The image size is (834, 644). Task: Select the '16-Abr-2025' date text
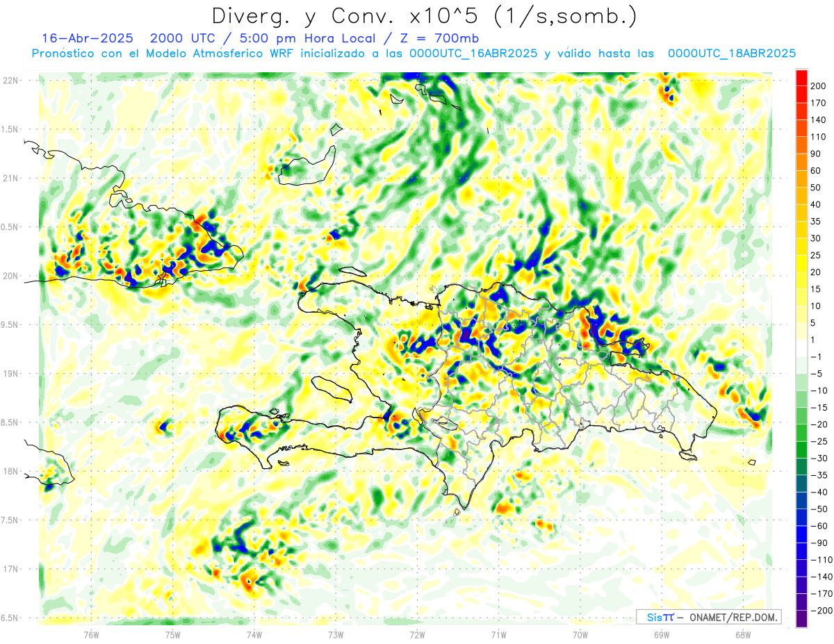click(87, 38)
